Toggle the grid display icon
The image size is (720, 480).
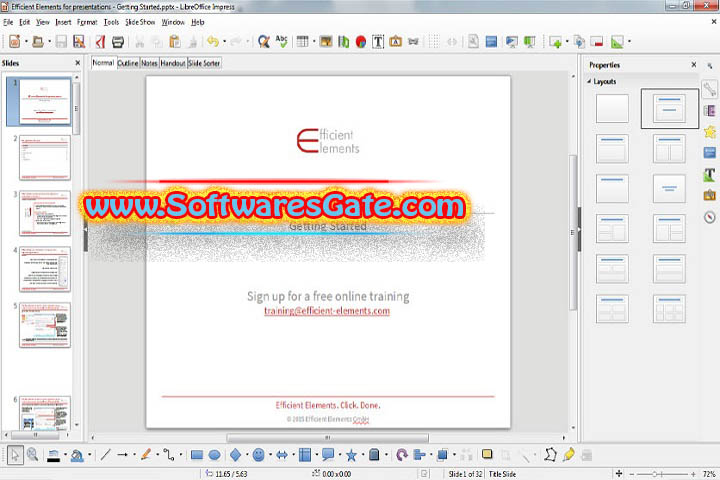[x=433, y=42]
